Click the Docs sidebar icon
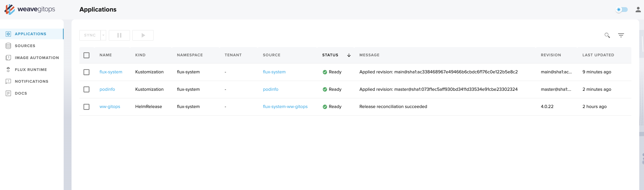Image resolution: width=644 pixels, height=190 pixels. [x=8, y=93]
